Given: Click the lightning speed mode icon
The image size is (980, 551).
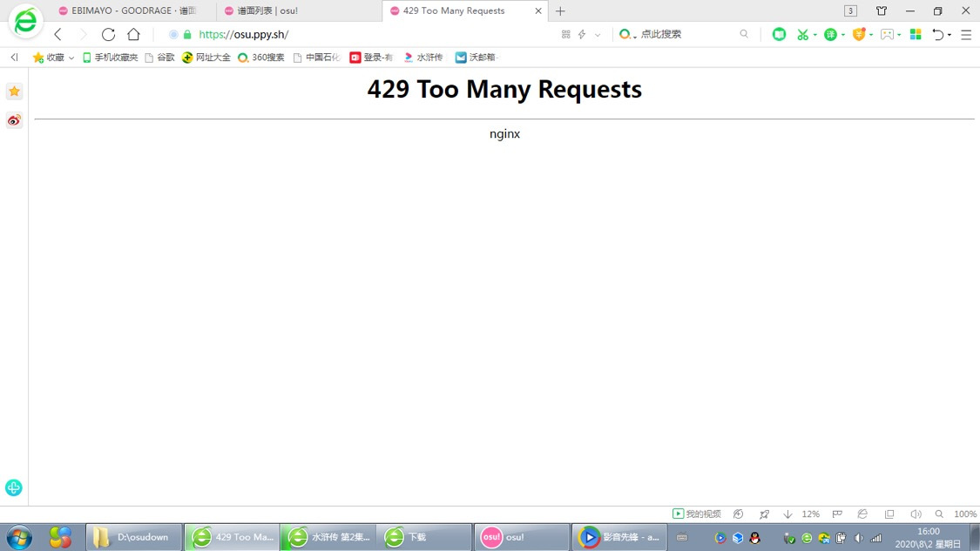Looking at the screenshot, I should [582, 34].
